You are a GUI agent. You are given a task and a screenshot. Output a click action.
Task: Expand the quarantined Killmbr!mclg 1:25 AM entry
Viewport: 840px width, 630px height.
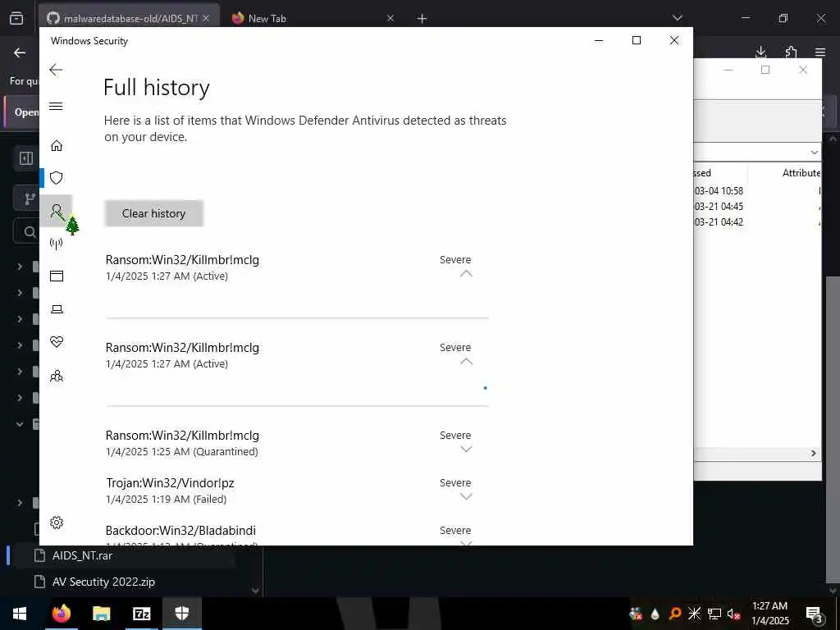coord(466,449)
